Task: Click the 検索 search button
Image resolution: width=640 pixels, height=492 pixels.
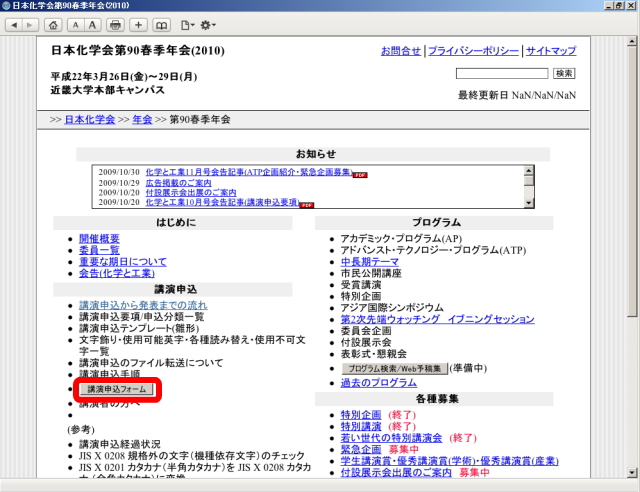Action: point(564,73)
